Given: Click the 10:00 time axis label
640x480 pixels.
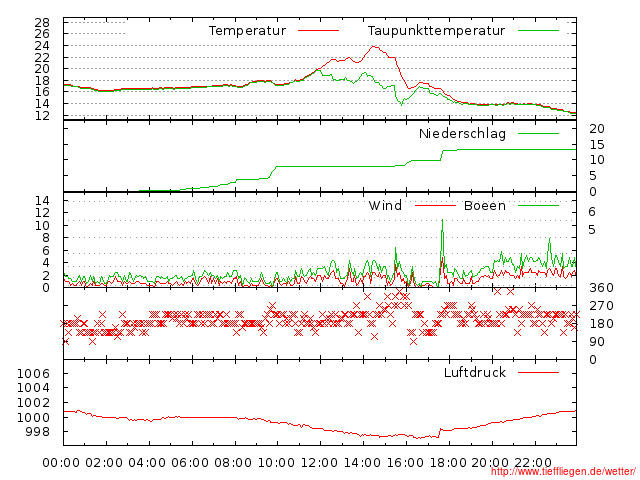Looking at the screenshot, I should tap(276, 463).
